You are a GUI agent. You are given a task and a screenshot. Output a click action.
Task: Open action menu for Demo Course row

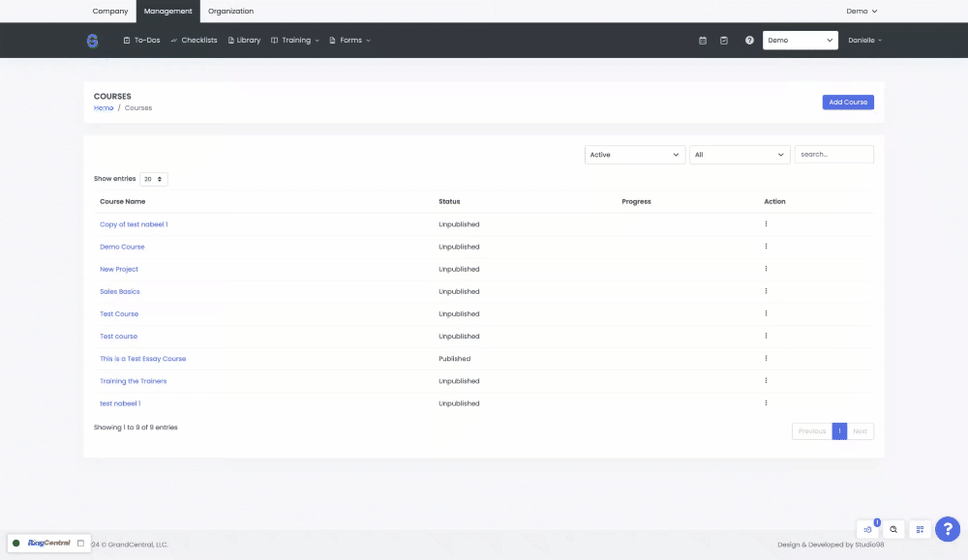point(766,247)
